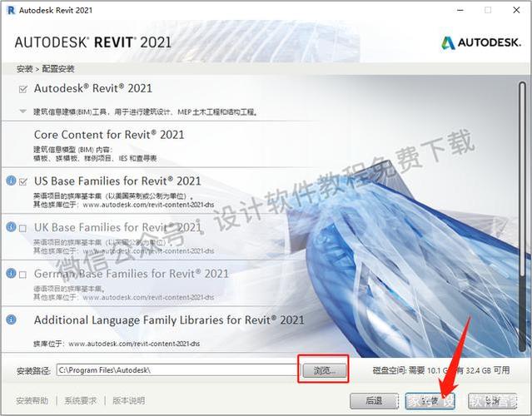Click the Autodesk logo at top right
Viewport: 532px width, 416px height.
pyautogui.click(x=480, y=42)
